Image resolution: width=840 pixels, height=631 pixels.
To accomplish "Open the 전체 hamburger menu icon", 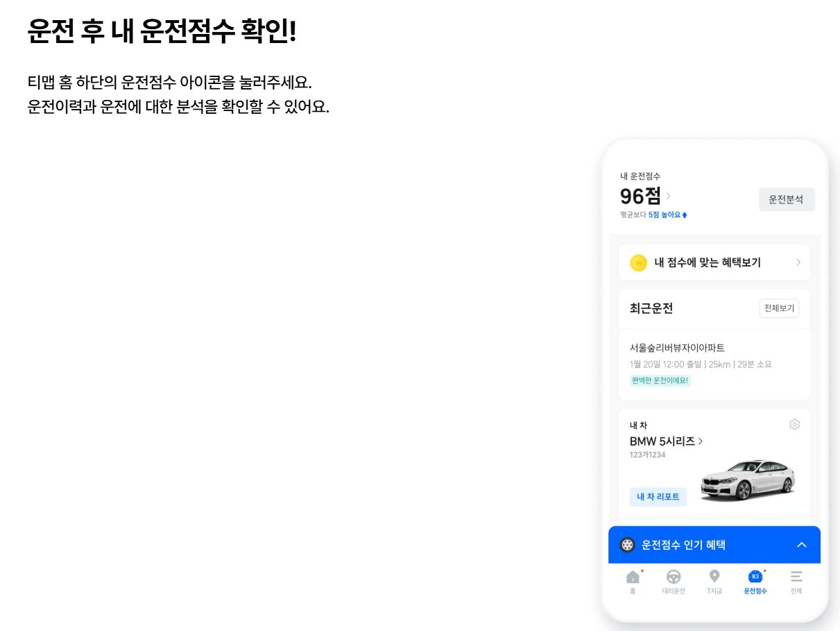I will [795, 576].
